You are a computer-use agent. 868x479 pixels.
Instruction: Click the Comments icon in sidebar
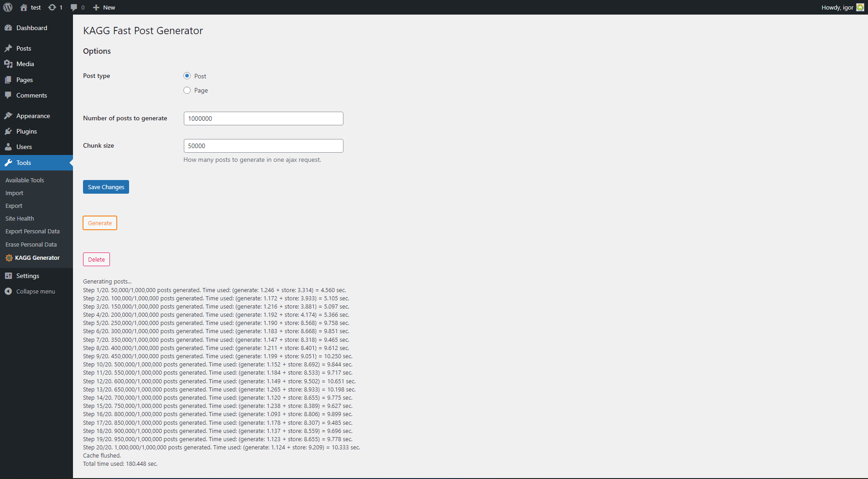(x=8, y=95)
